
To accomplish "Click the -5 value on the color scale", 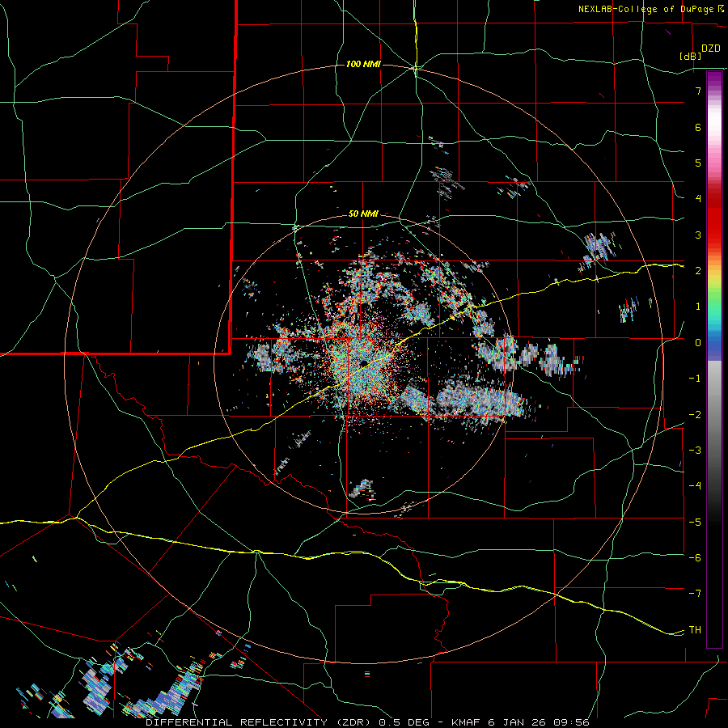I will [695, 523].
